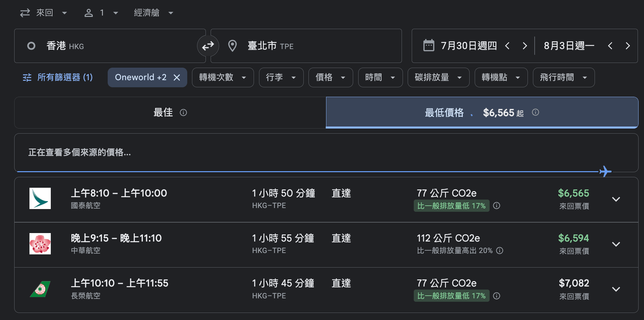The image size is (644, 320).
Task: View emissions info for Cathay Pacific flight
Action: click(x=497, y=206)
